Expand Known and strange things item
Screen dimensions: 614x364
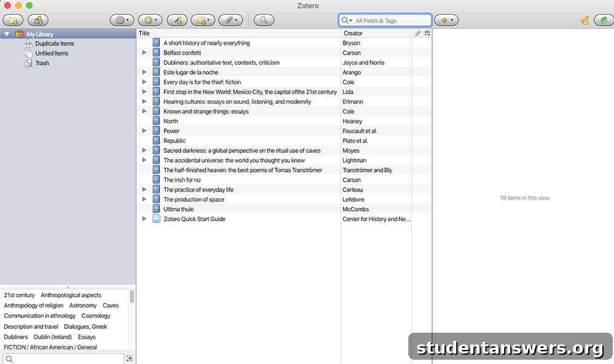tap(144, 111)
